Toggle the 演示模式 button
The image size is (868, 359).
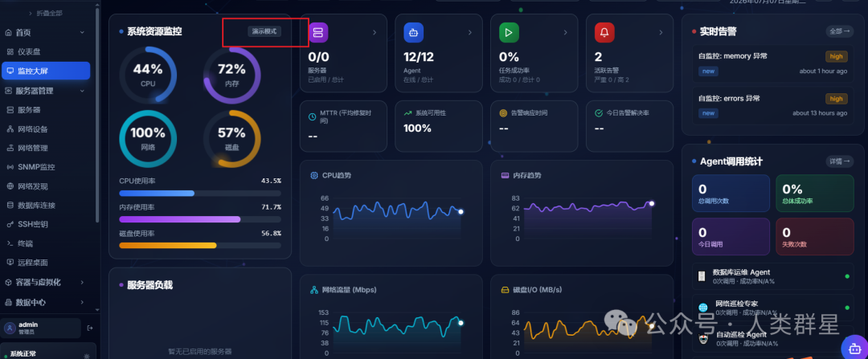click(264, 31)
